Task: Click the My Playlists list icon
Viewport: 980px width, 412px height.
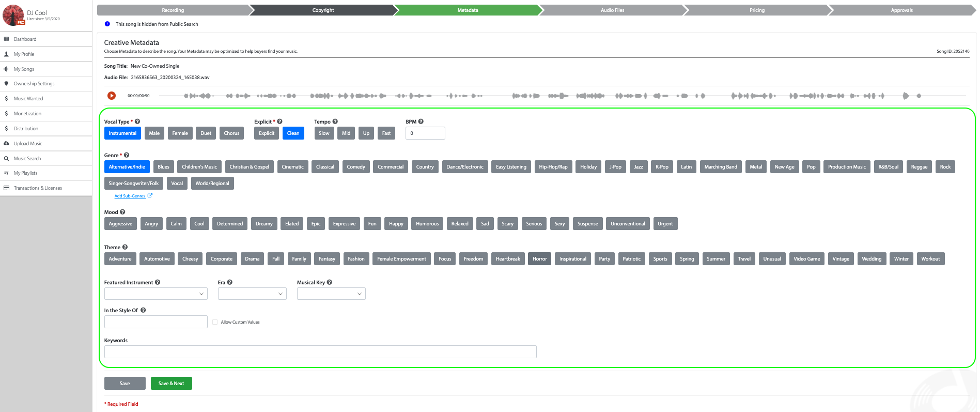Action: (x=6, y=173)
